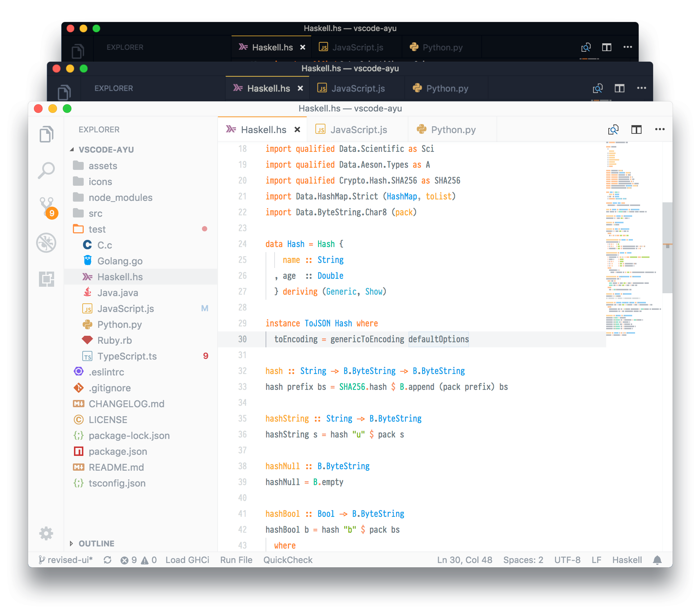
Task: Switch to the JavaScript.js tab
Action: point(357,129)
